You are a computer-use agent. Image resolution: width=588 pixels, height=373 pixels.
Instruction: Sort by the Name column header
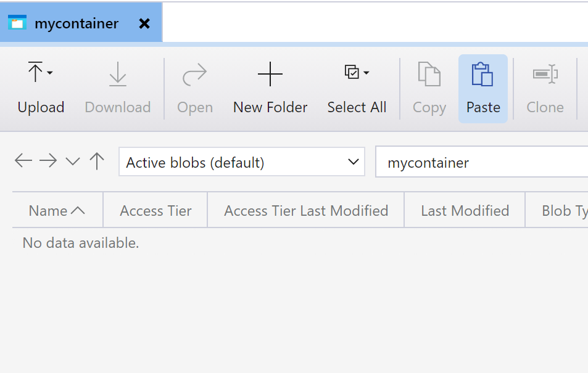57,211
